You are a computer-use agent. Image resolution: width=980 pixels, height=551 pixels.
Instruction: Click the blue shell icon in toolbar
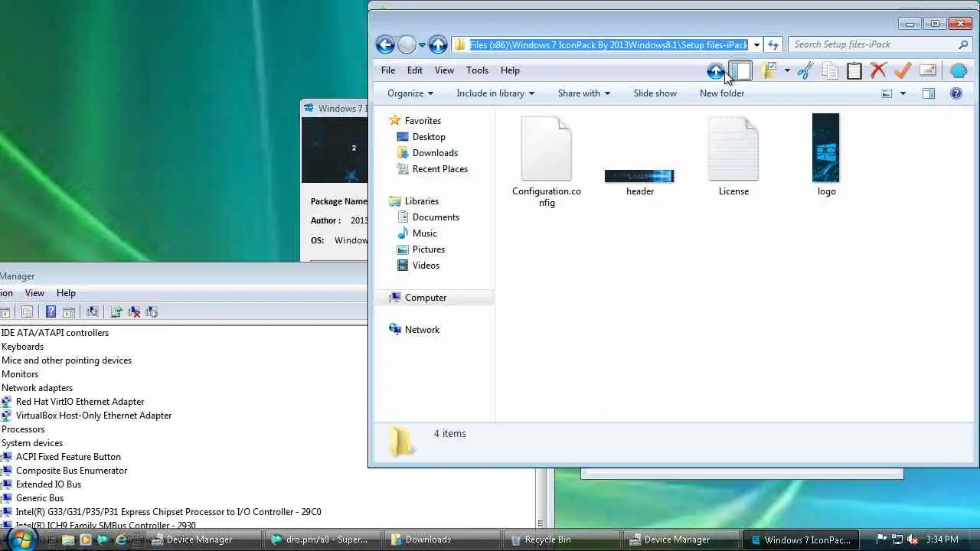(x=959, y=71)
